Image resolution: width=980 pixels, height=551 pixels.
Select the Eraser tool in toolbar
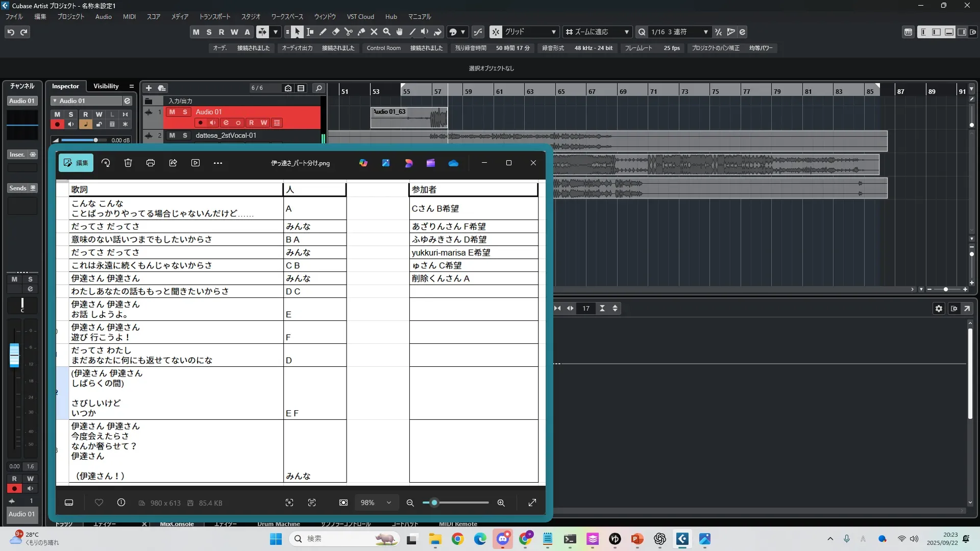pos(336,32)
